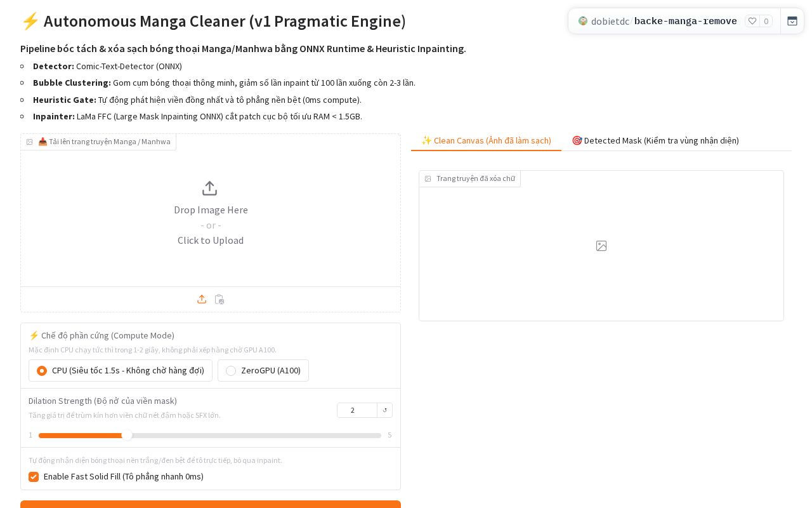Click the Dilation Strength number input field
The width and height of the screenshot is (812, 508).
coord(357,410)
